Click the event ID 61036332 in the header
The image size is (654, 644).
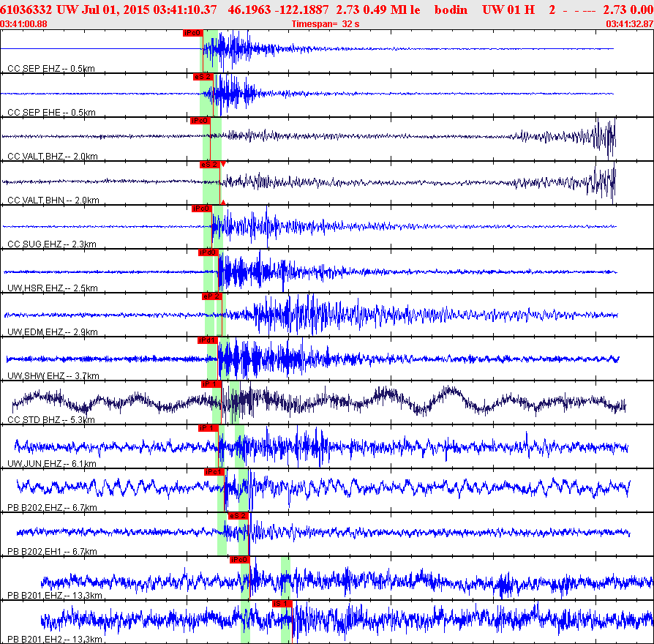[x=26, y=10]
